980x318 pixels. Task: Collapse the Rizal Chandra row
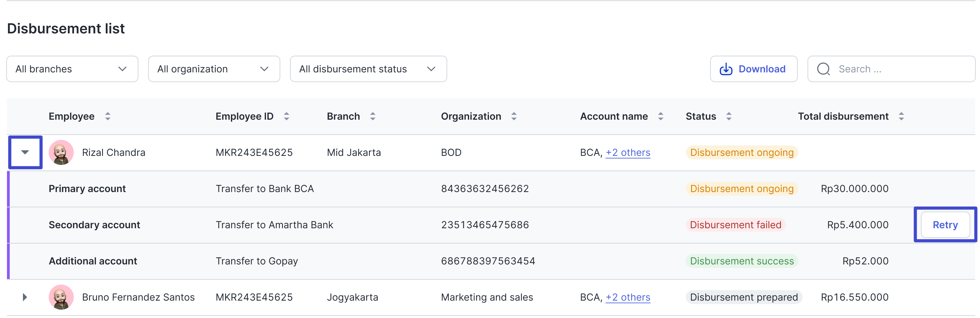coord(25,152)
